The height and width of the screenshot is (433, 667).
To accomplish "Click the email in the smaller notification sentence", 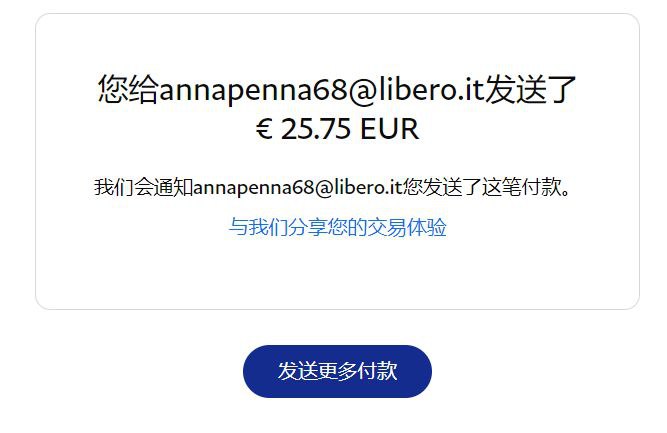I will [x=298, y=188].
